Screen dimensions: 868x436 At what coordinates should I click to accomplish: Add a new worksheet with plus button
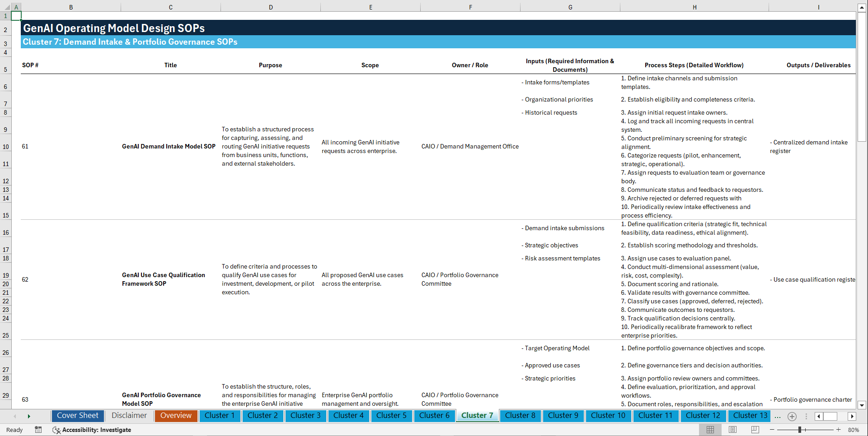(792, 416)
